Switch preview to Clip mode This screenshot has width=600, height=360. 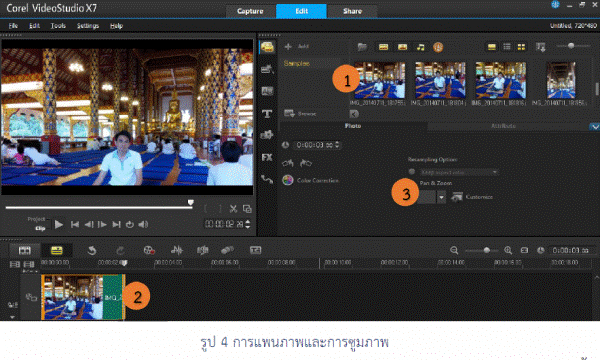click(x=40, y=228)
